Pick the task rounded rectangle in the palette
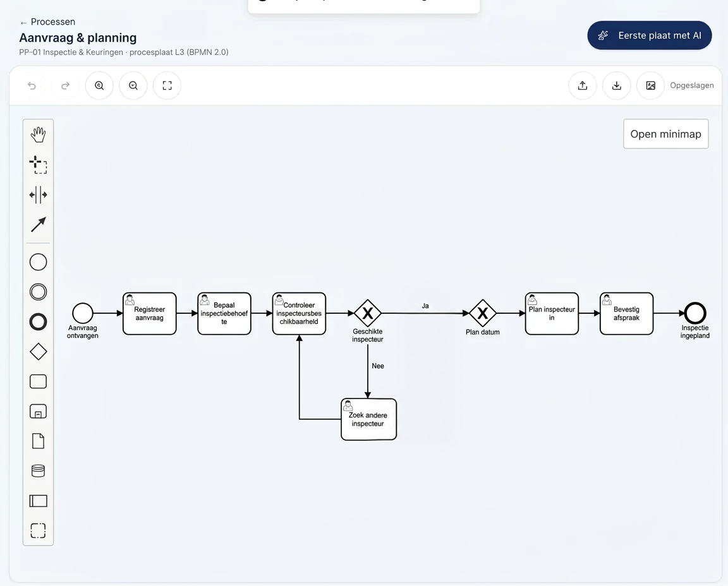The height and width of the screenshot is (586, 728). [38, 381]
